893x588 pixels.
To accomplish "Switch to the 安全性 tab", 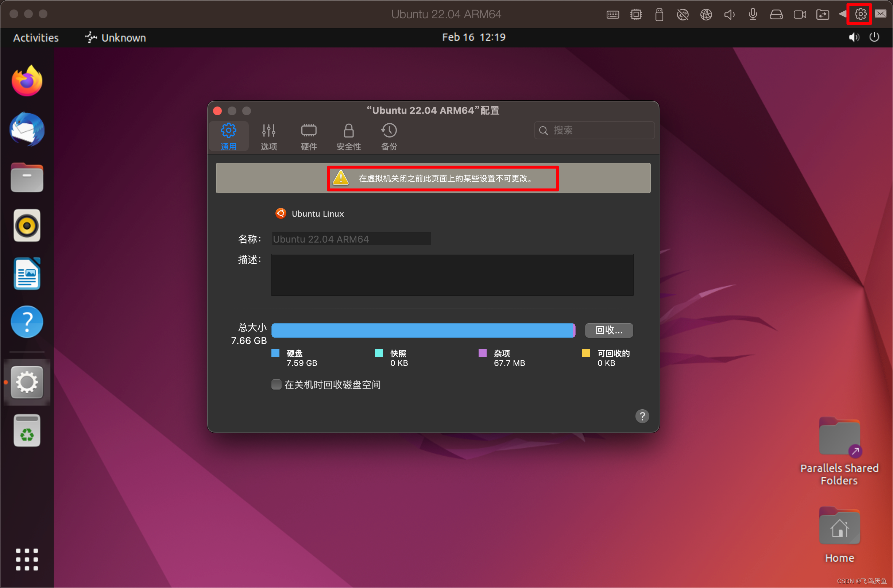I will (x=349, y=137).
